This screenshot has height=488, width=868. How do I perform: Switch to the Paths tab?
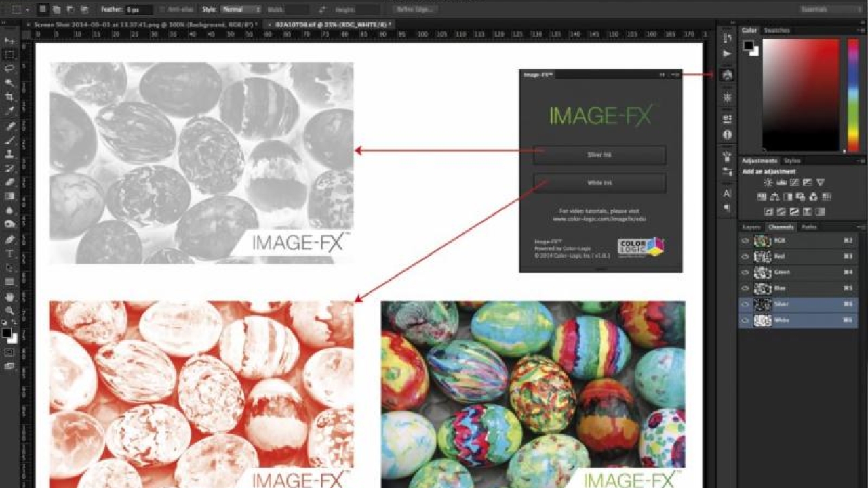click(x=809, y=227)
